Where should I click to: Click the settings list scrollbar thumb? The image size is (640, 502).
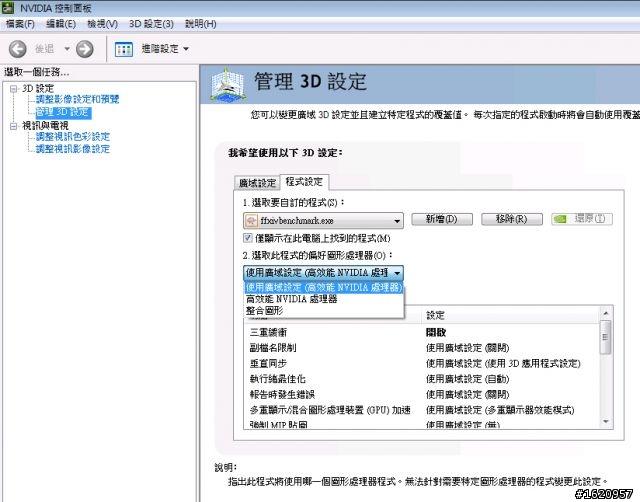click(606, 337)
